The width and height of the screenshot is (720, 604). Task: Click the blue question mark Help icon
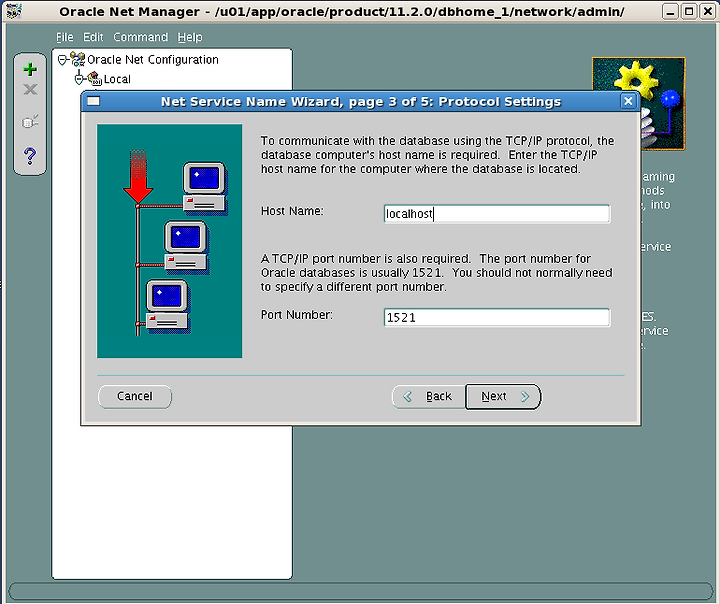pos(30,156)
